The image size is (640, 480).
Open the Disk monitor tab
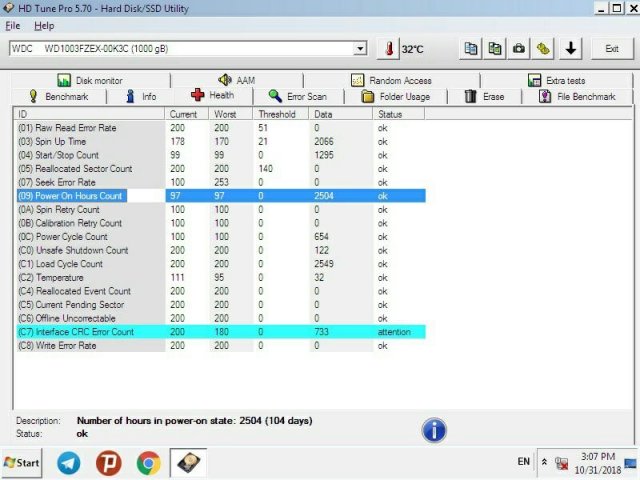click(88, 81)
